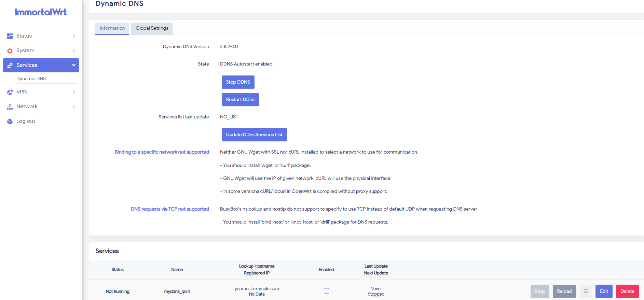Click the NO_LIST value

[229, 117]
